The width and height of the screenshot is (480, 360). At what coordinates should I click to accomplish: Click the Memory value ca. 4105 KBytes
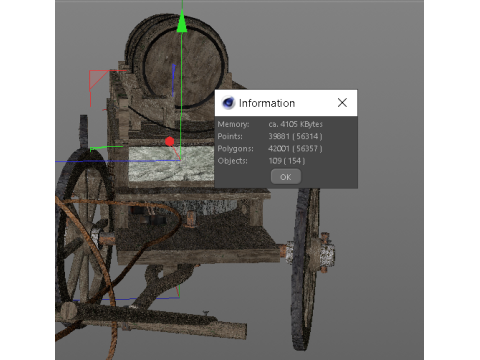[295, 124]
